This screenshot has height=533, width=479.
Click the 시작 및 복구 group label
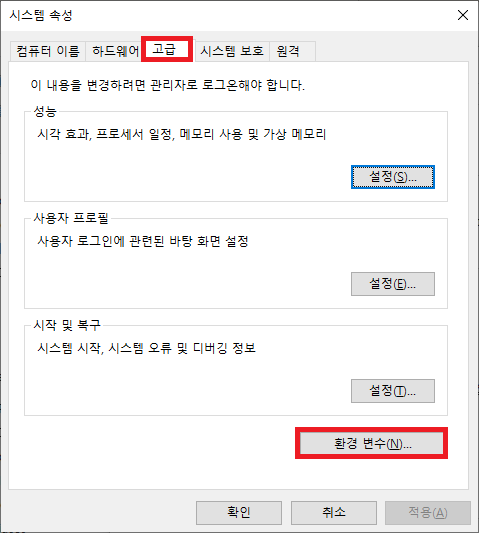[67, 325]
